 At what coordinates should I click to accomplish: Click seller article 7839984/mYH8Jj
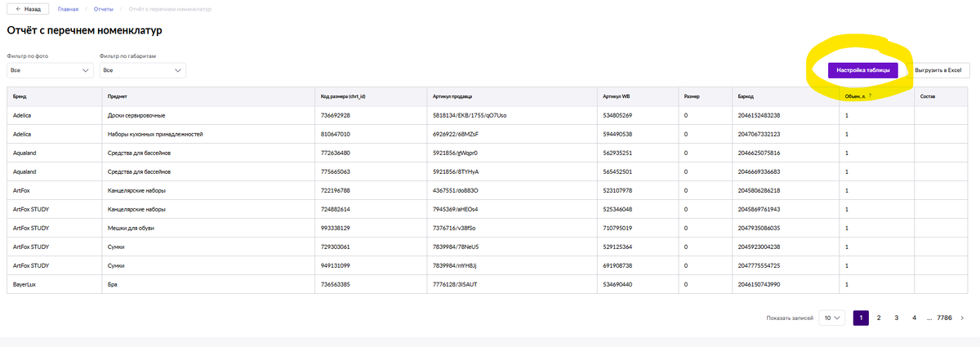point(456,265)
